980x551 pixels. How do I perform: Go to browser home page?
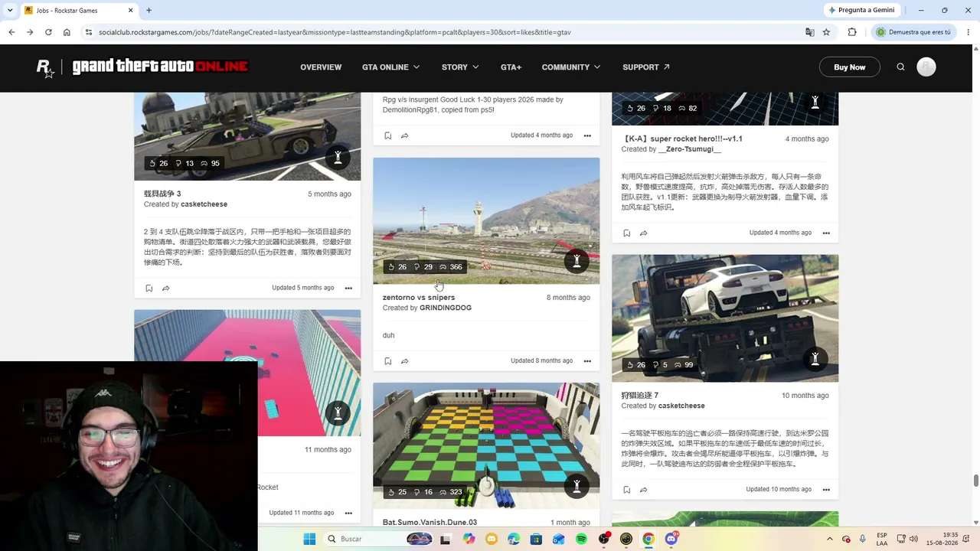click(67, 32)
